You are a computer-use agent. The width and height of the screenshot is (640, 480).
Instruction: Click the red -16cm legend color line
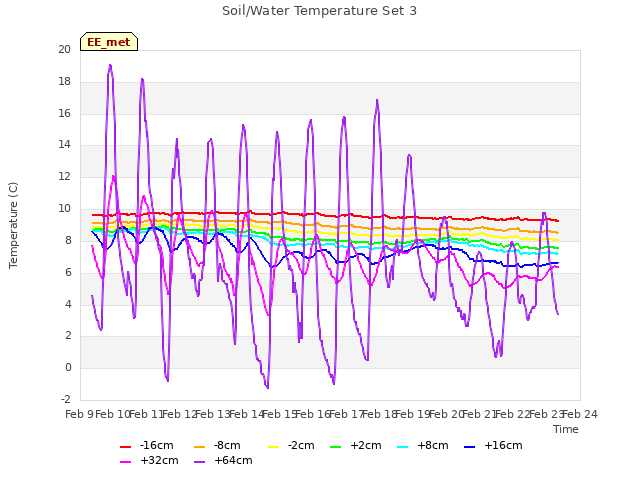click(x=125, y=447)
